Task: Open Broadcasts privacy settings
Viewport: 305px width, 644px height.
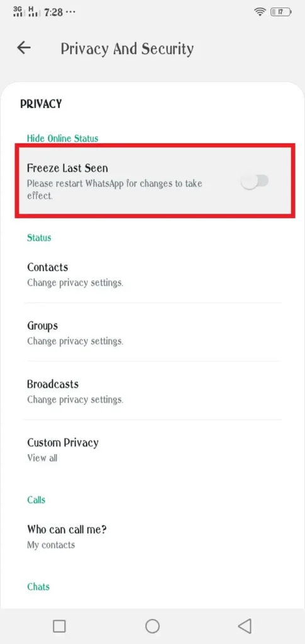Action: [x=152, y=391]
